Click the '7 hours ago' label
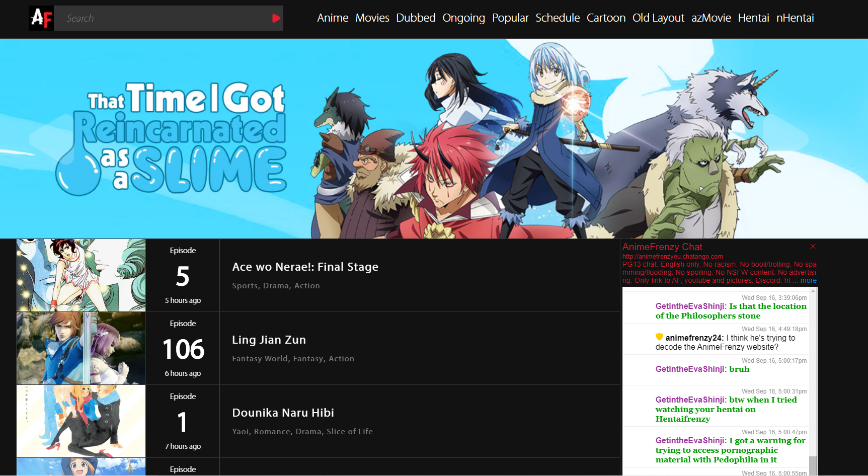The image size is (868, 476). tap(183, 446)
